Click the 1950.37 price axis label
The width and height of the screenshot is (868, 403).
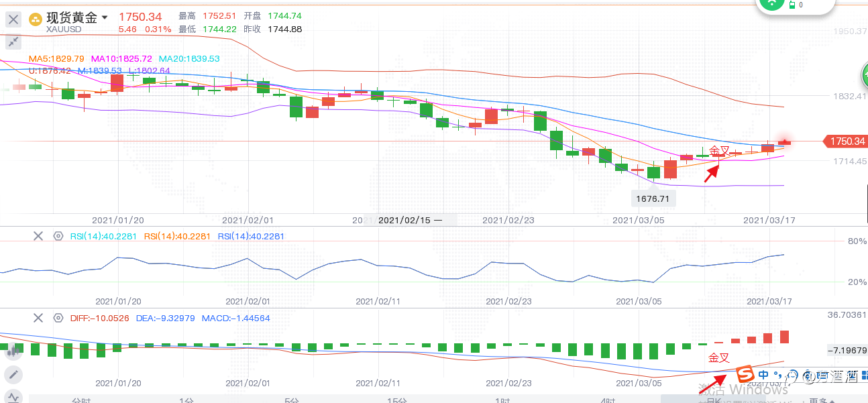(849, 31)
